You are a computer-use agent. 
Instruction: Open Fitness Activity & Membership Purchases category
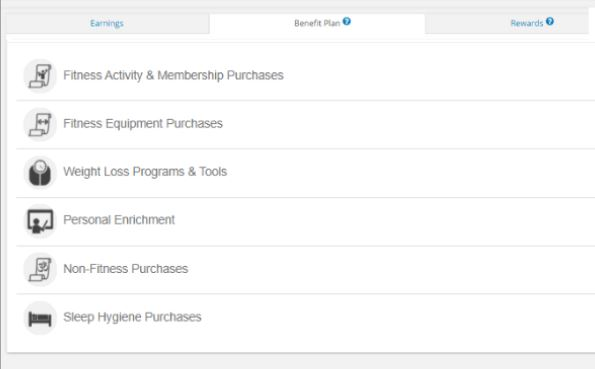coord(173,75)
